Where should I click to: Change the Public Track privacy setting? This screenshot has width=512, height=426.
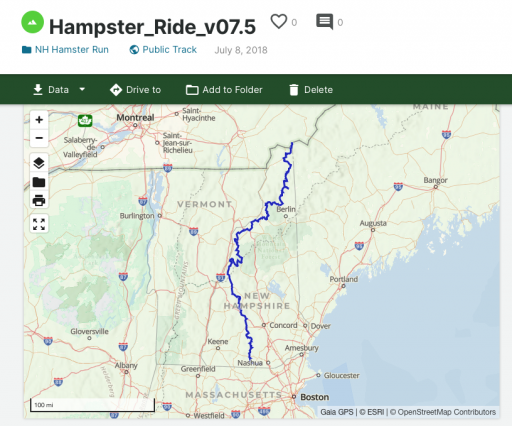163,50
